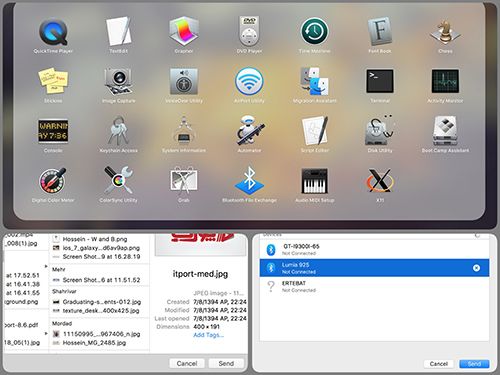Launch Keychain Access
This screenshot has height=375, width=500.
[x=118, y=131]
